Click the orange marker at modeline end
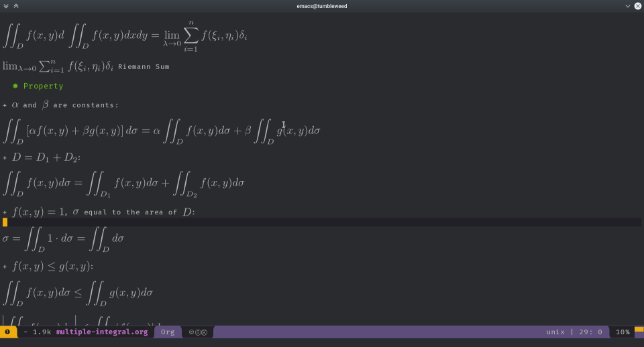 (x=639, y=330)
